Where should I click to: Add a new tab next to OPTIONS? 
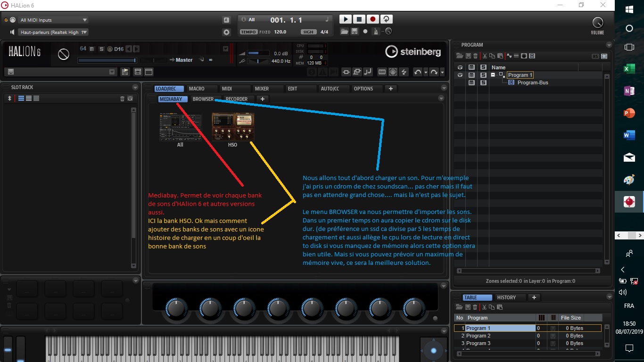coord(390,89)
